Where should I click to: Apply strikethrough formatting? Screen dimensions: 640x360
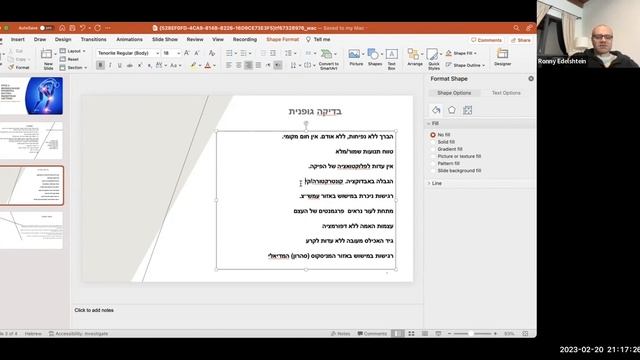tap(129, 65)
